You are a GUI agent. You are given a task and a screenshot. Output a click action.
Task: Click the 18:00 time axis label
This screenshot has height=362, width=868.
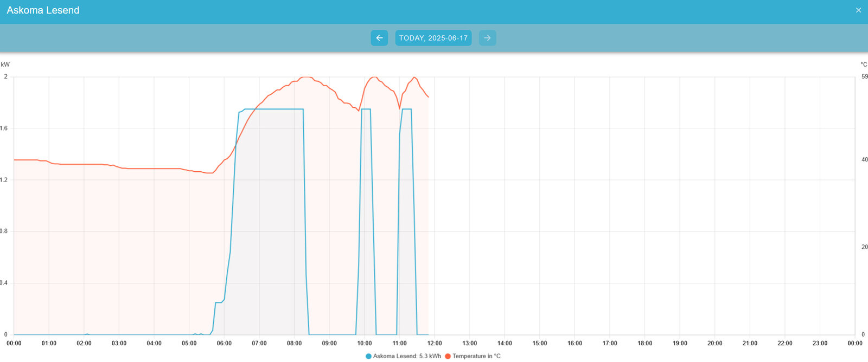click(645, 344)
